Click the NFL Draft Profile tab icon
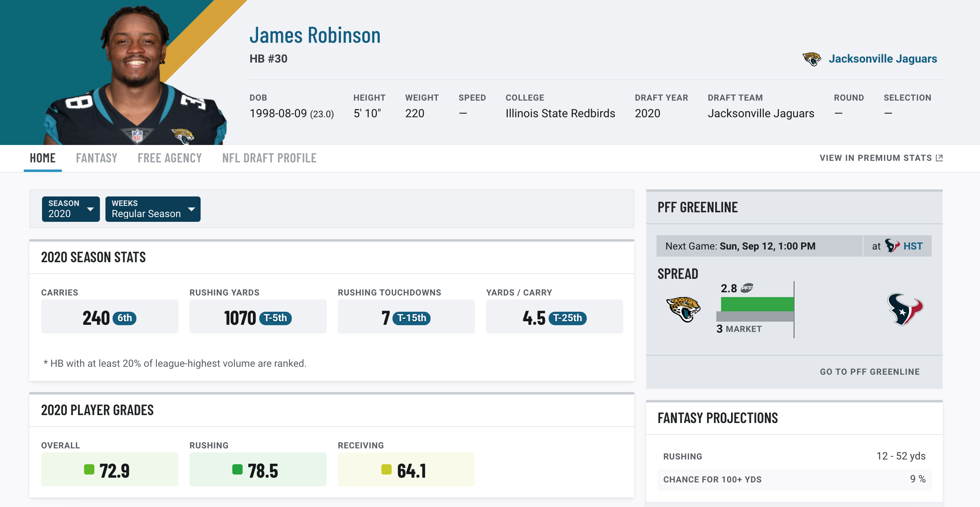Image resolution: width=980 pixels, height=507 pixels. [x=269, y=157]
